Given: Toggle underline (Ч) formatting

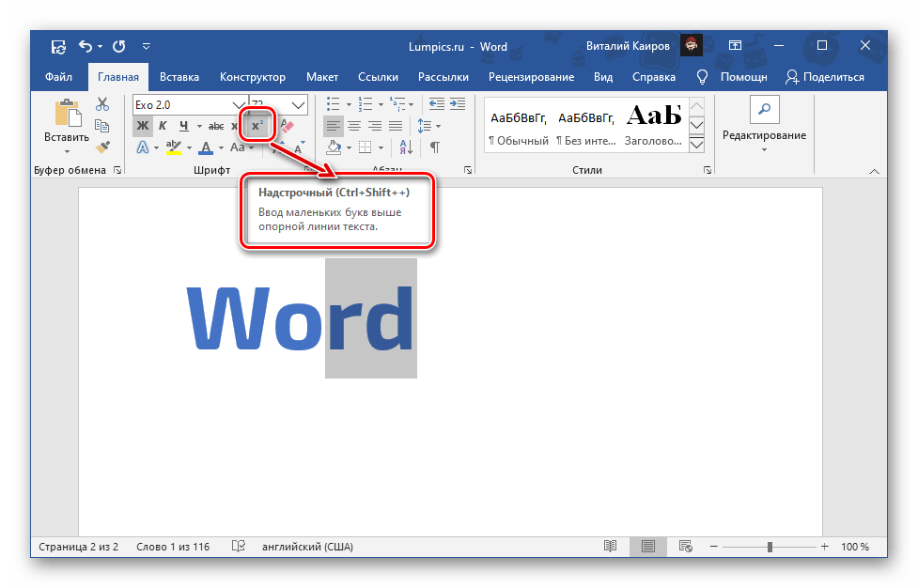Looking at the screenshot, I should point(184,126).
